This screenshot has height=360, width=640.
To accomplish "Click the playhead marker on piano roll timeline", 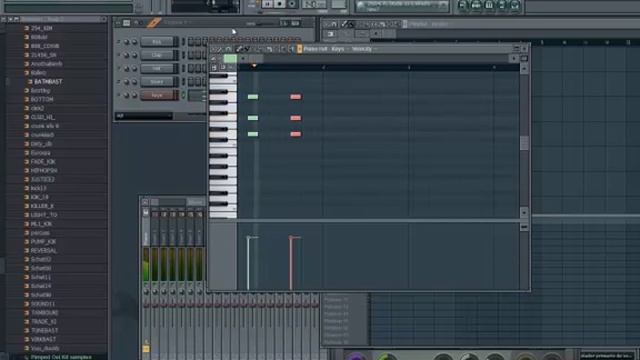I will [254, 66].
